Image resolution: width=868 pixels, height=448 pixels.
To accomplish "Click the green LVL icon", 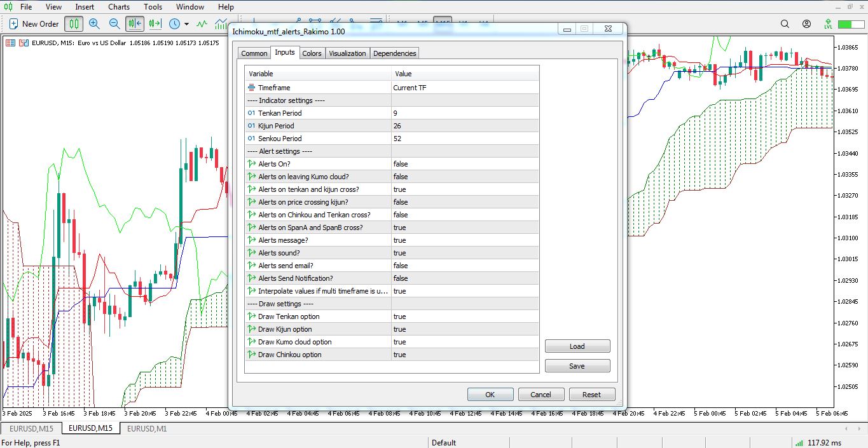I will tap(828, 24).
